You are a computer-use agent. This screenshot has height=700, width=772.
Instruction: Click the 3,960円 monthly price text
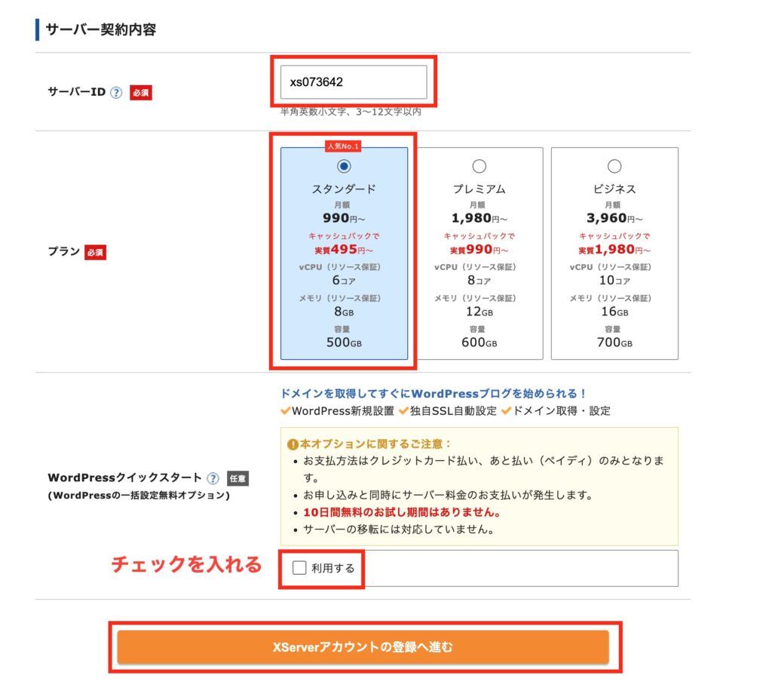click(x=614, y=218)
